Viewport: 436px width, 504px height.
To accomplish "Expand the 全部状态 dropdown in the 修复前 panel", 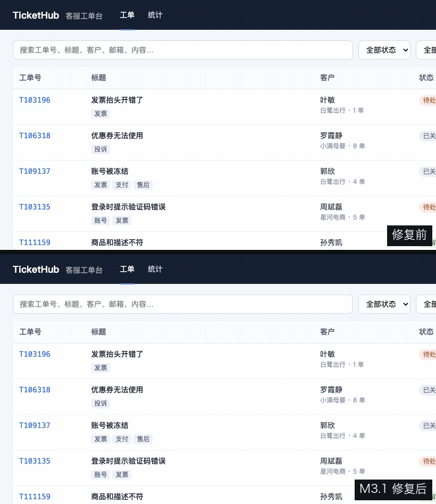I will pyautogui.click(x=384, y=50).
